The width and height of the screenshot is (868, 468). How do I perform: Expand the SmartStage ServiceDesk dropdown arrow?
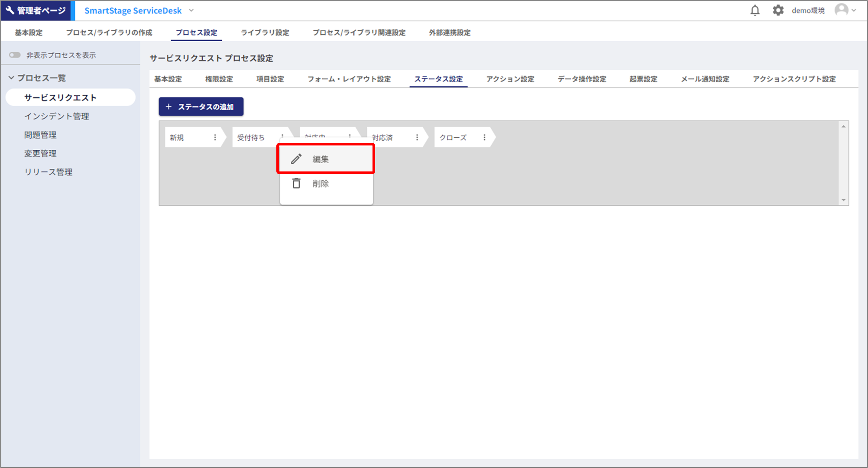[191, 10]
